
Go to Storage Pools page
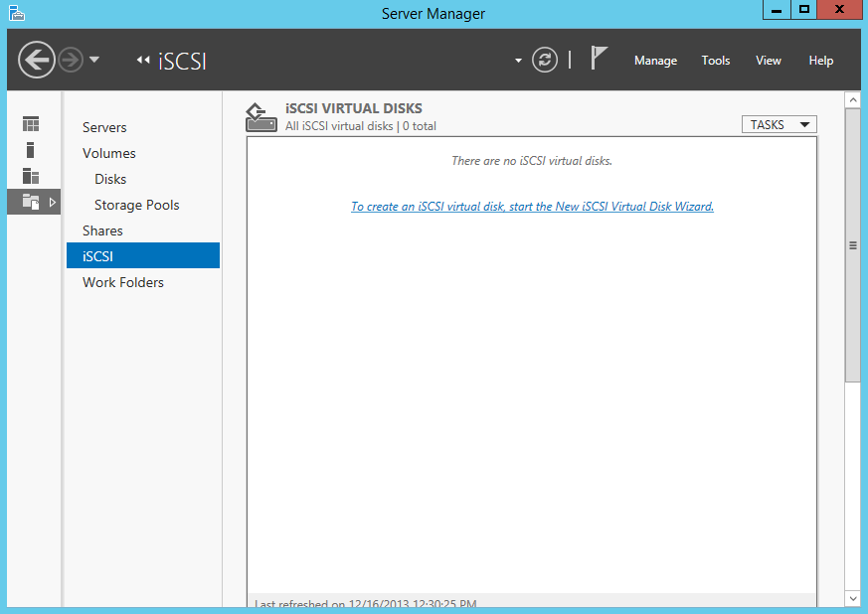click(136, 205)
